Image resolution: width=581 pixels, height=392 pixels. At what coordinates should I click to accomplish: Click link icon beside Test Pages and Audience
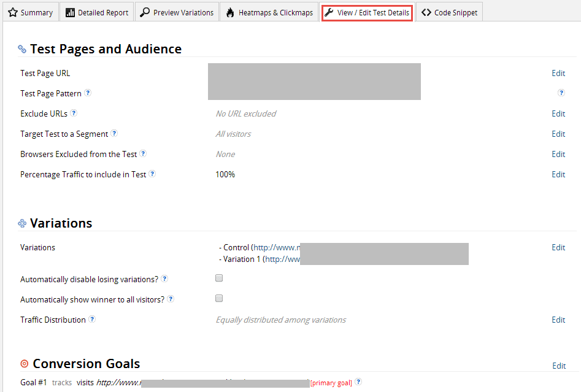click(x=22, y=49)
